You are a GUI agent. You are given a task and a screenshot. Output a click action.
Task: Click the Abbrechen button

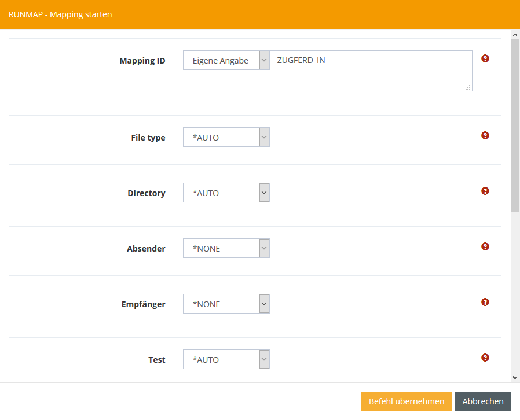[483, 401]
